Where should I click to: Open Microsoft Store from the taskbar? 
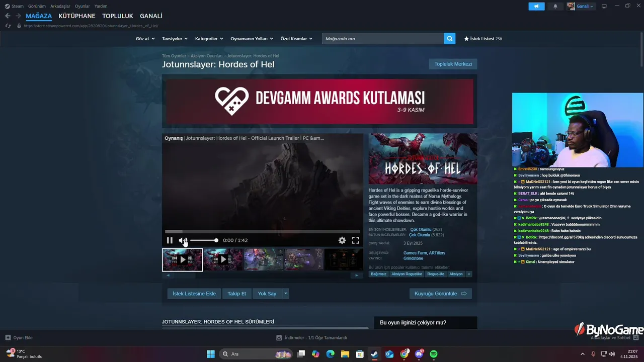point(360,354)
